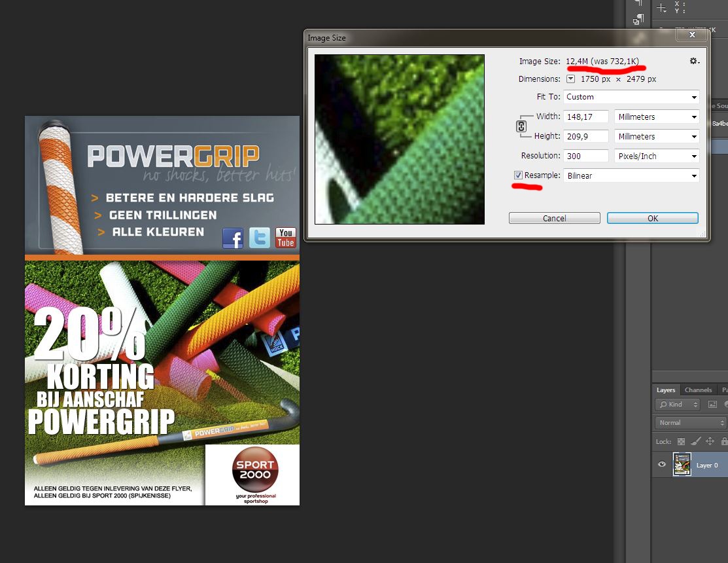
Task: Open the Dimensions unit dropdown arrow
Action: (570, 79)
